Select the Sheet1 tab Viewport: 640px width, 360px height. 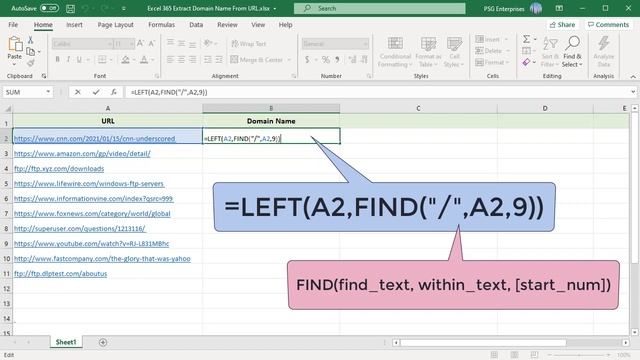pyautogui.click(x=66, y=342)
